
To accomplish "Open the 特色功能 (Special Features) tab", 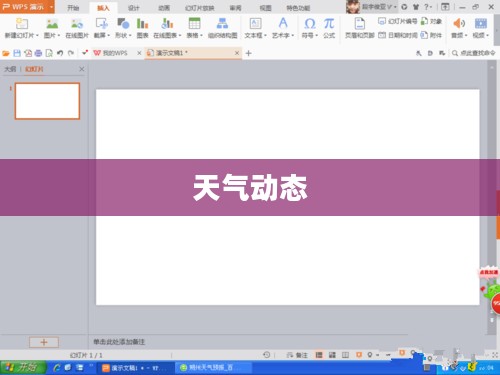I will 298,8.
